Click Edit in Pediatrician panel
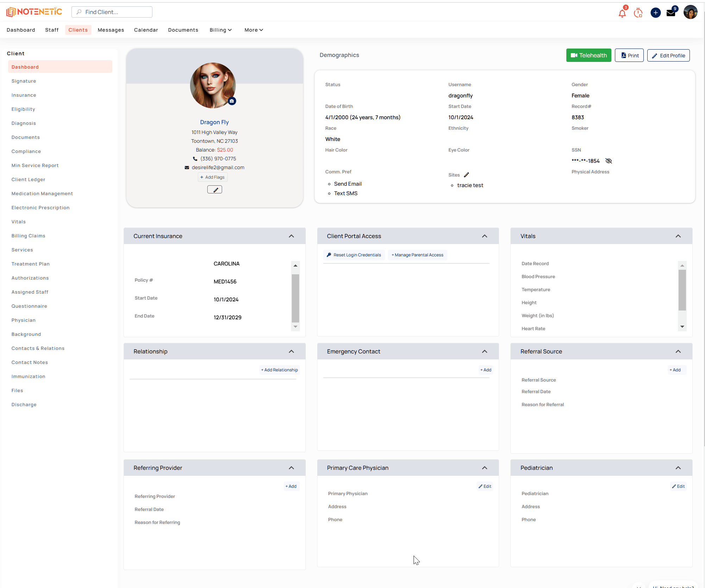Viewport: 705px width, 588px height. pos(678,486)
